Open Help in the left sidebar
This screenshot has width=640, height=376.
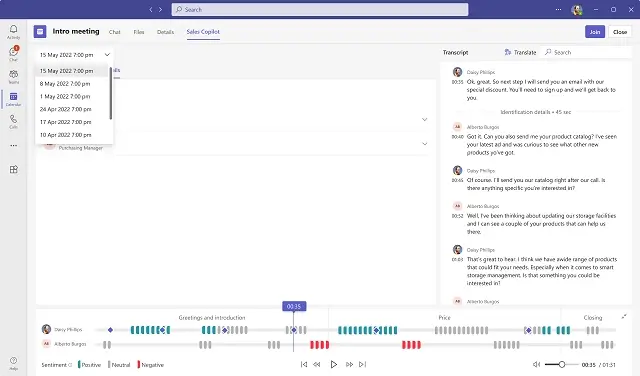[13, 363]
